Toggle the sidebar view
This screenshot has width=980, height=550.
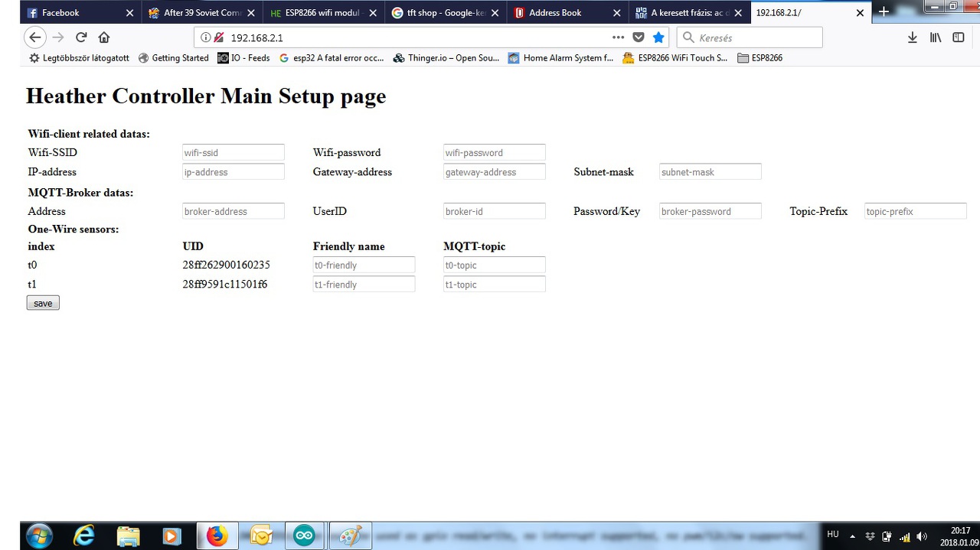(959, 37)
